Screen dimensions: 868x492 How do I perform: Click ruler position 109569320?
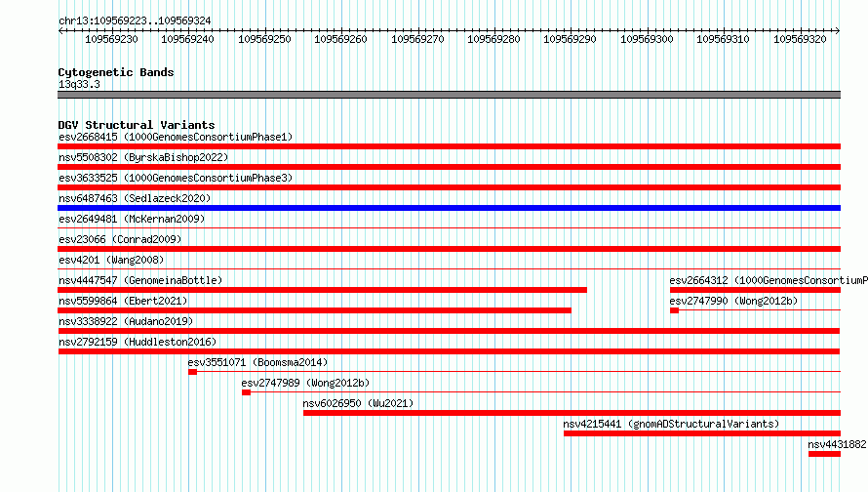800,39
